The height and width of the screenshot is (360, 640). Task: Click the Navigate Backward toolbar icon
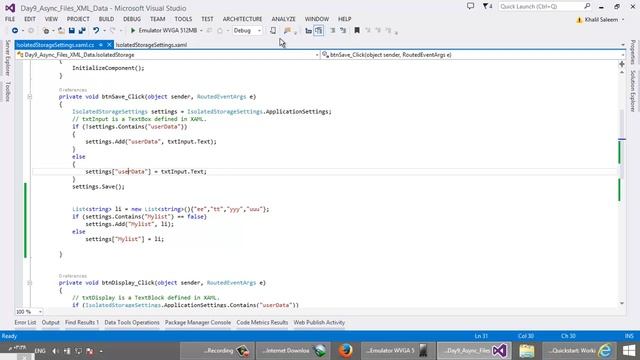(x=15, y=31)
